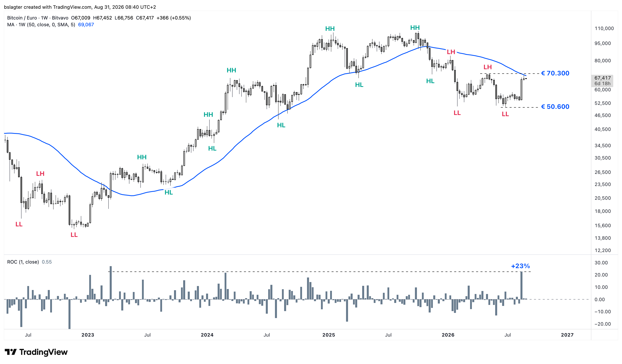
Task: Click the 2024 label on time axis
Action: [x=207, y=335]
